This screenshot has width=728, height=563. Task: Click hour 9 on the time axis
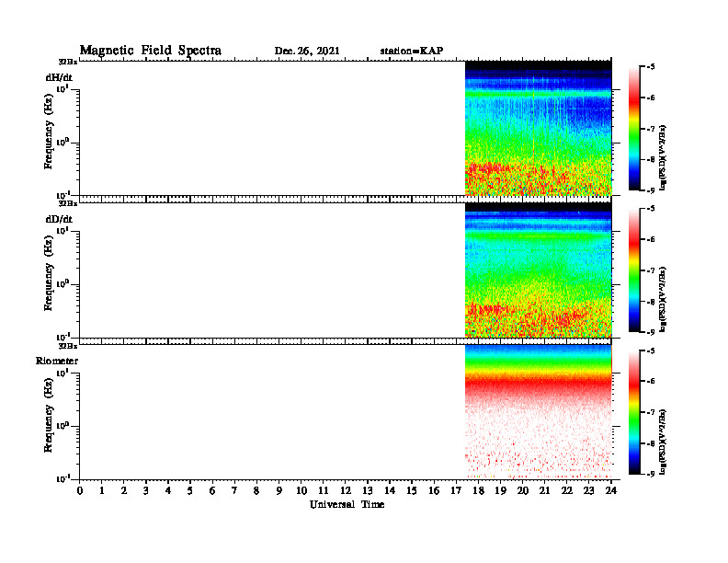click(279, 491)
